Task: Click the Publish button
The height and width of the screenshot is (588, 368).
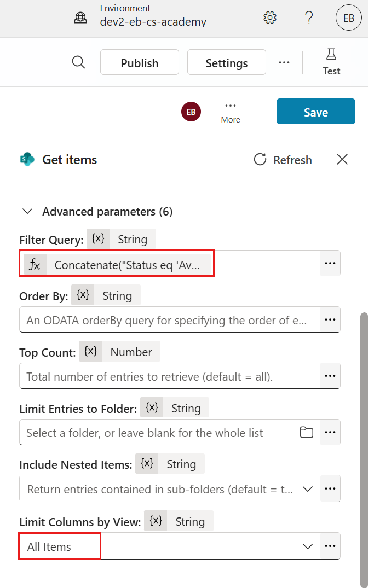Action: tap(139, 62)
